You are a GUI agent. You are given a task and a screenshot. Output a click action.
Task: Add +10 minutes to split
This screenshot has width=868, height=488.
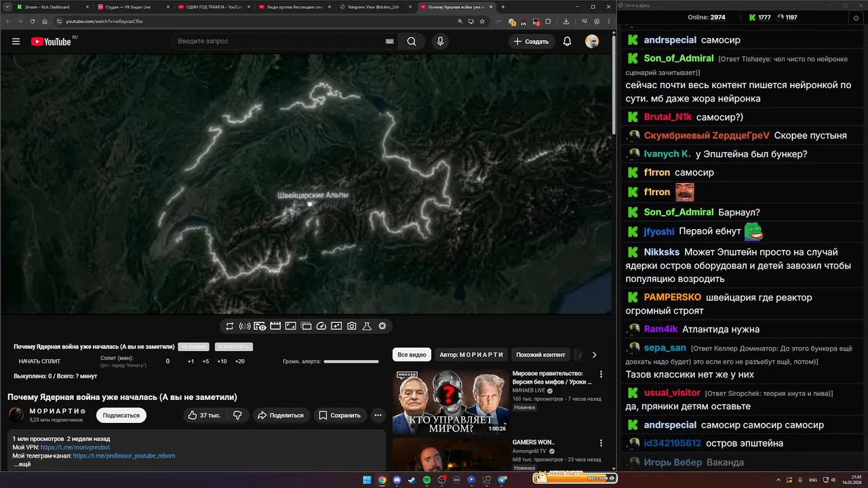click(x=222, y=361)
